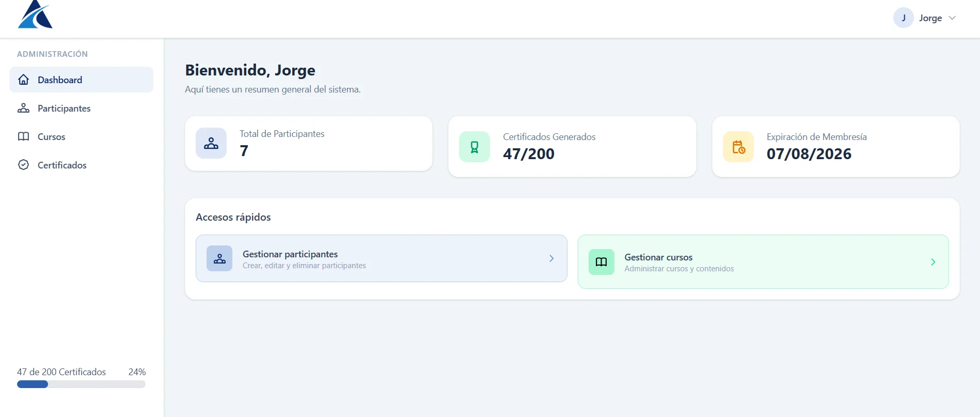
Task: Open the Jorge account name dropdown
Action: [930, 18]
